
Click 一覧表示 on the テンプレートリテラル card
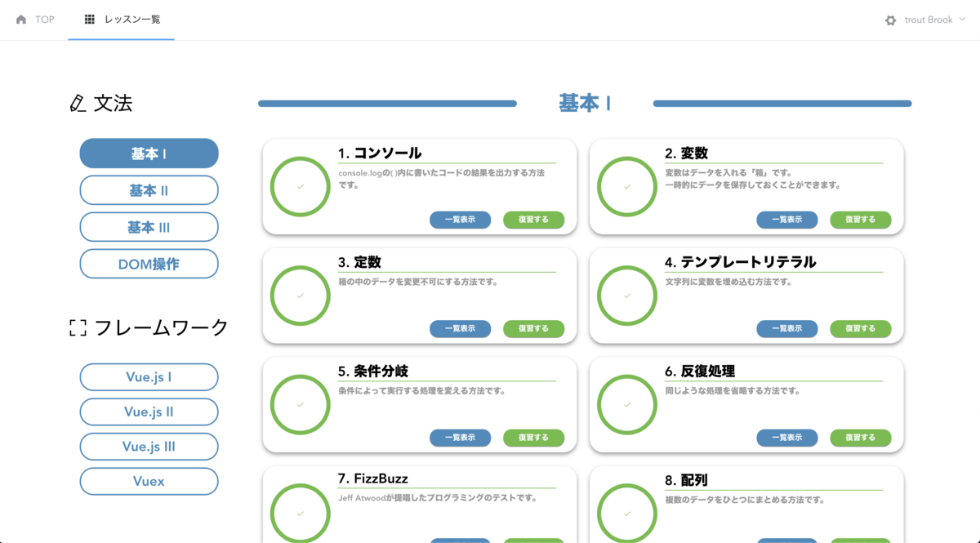pyautogui.click(x=787, y=329)
